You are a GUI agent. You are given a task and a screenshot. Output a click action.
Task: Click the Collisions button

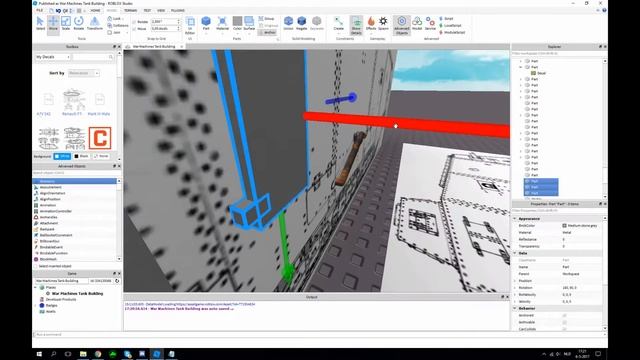118,25
